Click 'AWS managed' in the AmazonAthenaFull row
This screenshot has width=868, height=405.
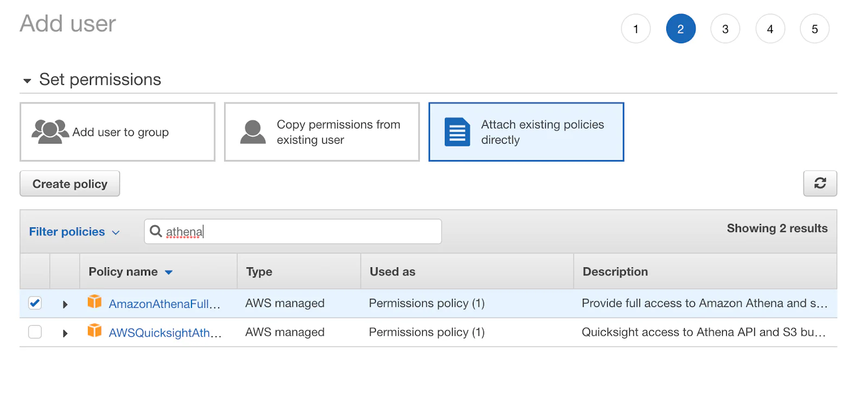click(x=285, y=303)
